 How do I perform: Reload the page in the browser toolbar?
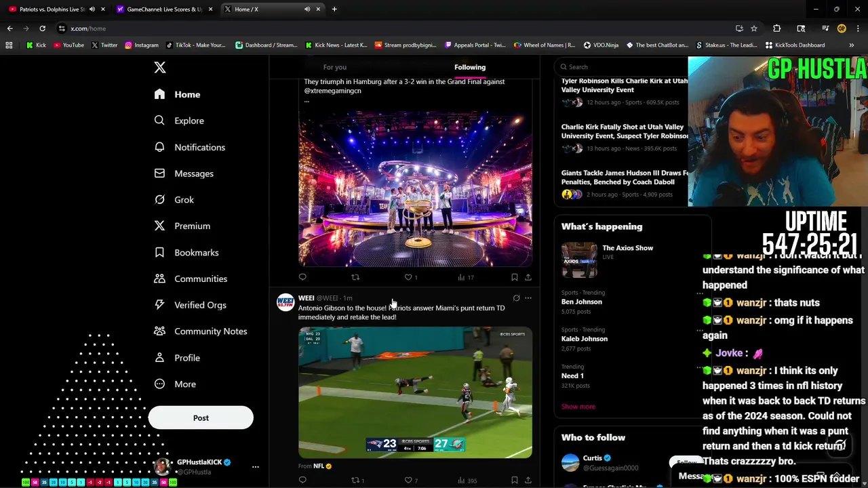click(42, 28)
